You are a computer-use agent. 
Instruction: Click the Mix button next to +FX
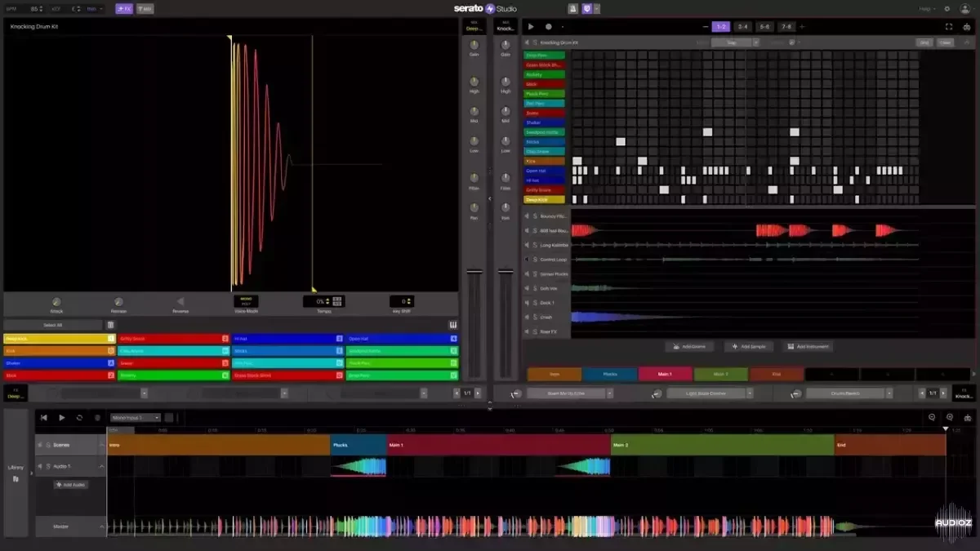click(x=145, y=8)
